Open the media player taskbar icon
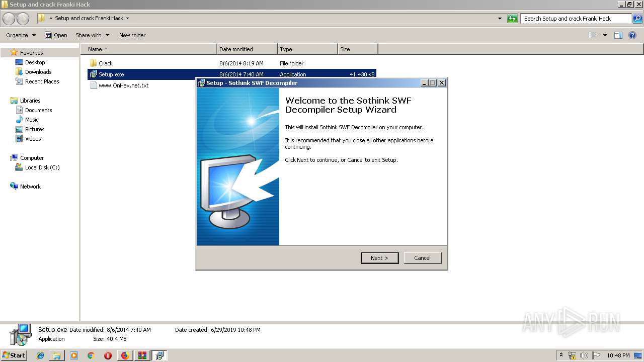 (x=74, y=355)
